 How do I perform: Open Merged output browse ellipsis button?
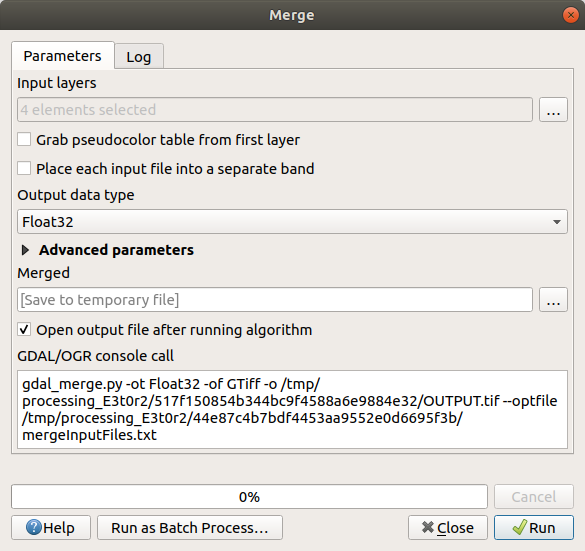point(553,300)
